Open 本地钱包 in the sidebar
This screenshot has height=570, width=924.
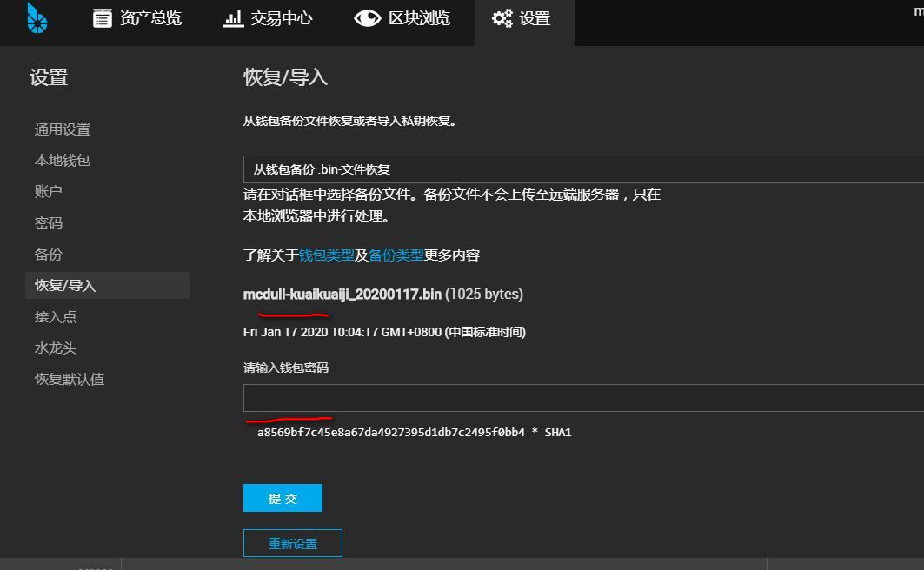click(63, 161)
